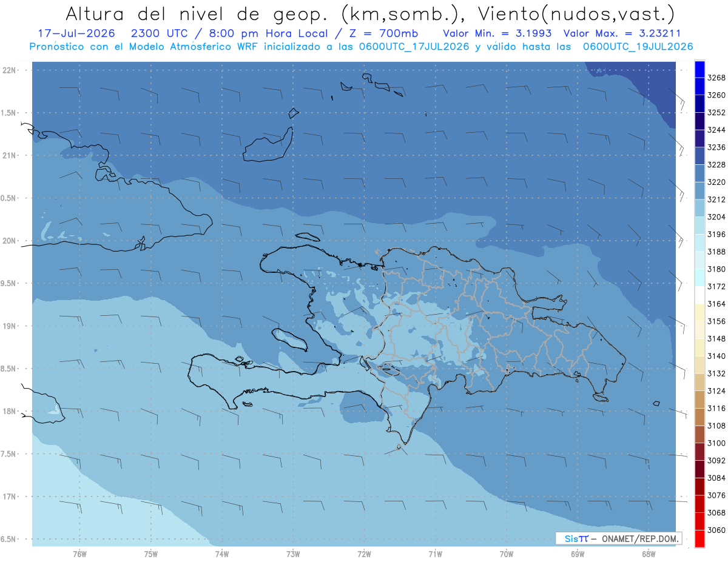Select the forecast date '17-Jul-2026'
728x562 pixels.
pyautogui.click(x=75, y=33)
